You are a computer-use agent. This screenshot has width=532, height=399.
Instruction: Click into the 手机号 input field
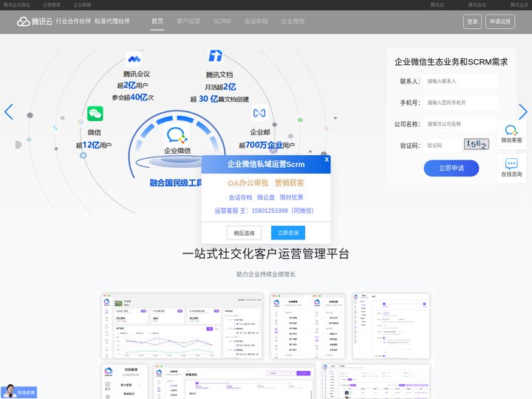pos(460,103)
